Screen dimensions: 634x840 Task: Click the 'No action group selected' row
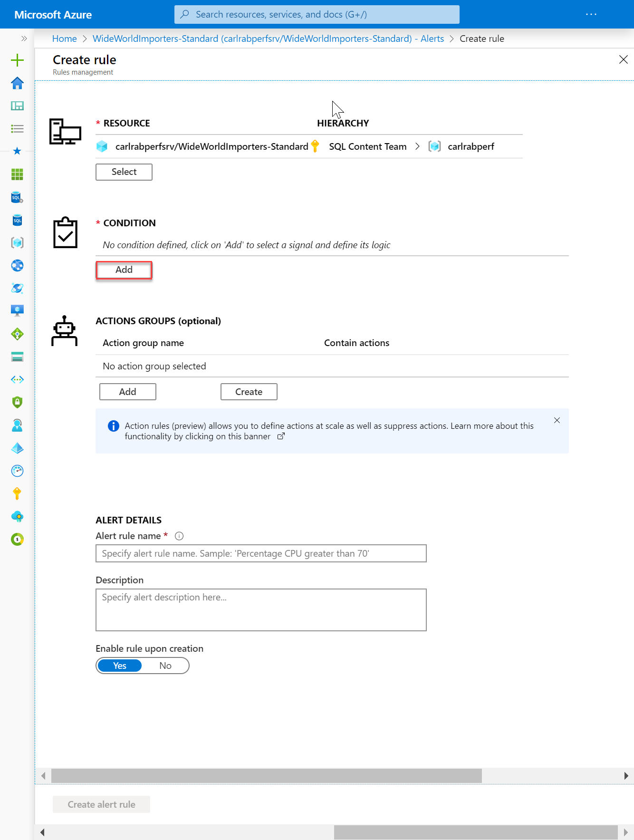click(x=332, y=366)
